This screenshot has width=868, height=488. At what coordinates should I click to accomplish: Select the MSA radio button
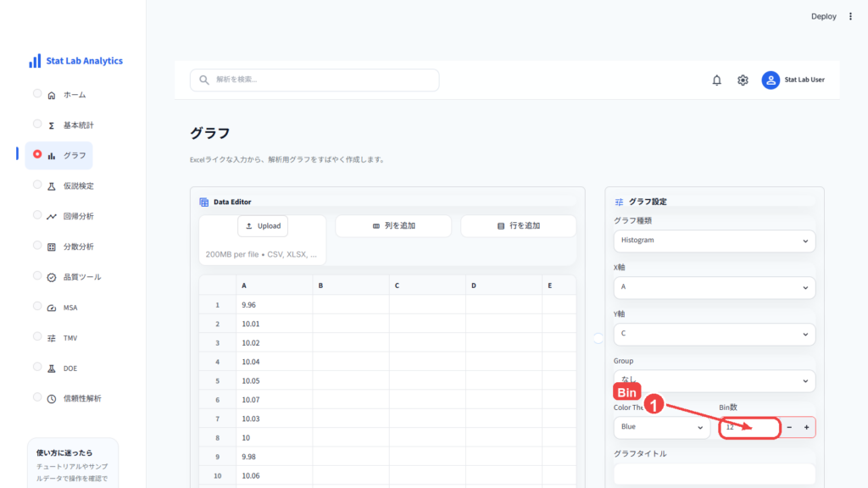click(37, 306)
